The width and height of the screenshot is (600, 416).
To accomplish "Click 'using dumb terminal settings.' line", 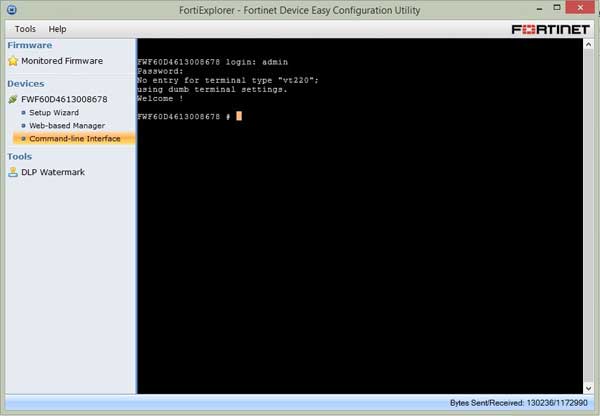I will (x=212, y=89).
